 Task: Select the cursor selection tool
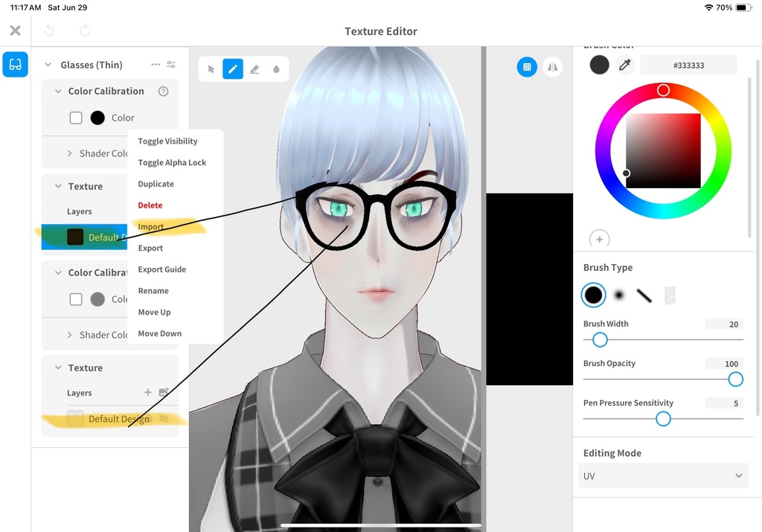pyautogui.click(x=211, y=69)
